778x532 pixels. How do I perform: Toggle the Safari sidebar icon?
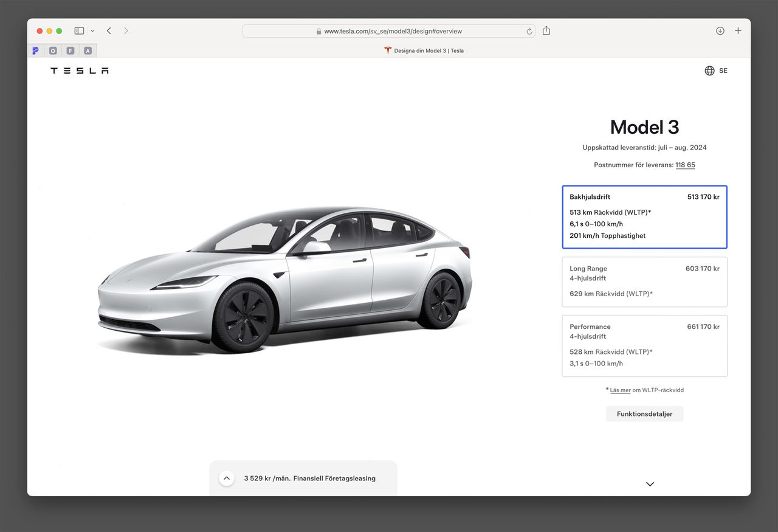pos(79,30)
